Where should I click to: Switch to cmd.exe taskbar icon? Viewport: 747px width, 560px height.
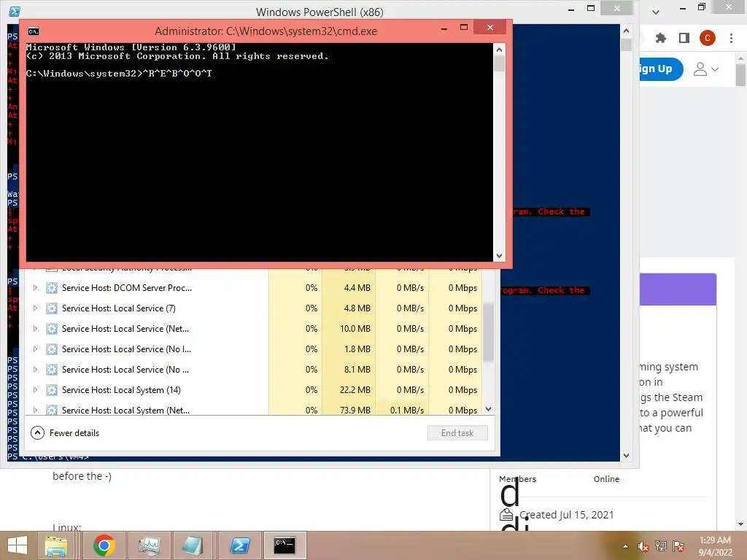(285, 545)
